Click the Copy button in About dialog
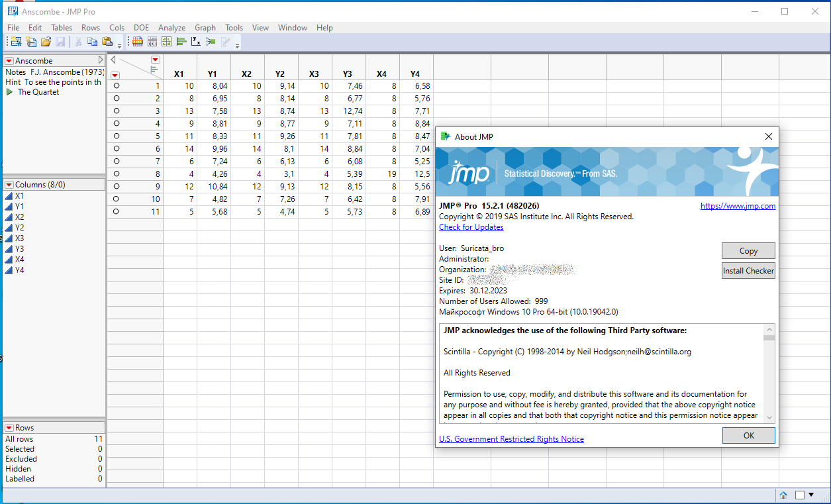The image size is (831, 504). (748, 251)
